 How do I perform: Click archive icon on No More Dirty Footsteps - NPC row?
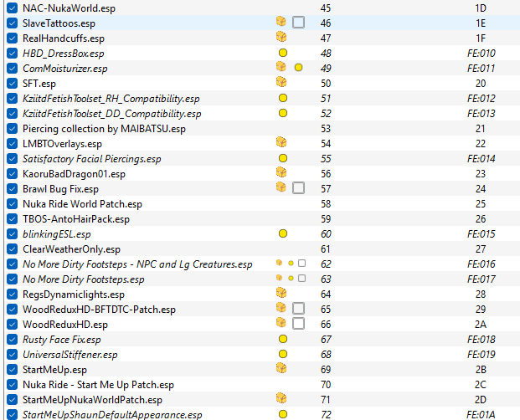(x=279, y=263)
